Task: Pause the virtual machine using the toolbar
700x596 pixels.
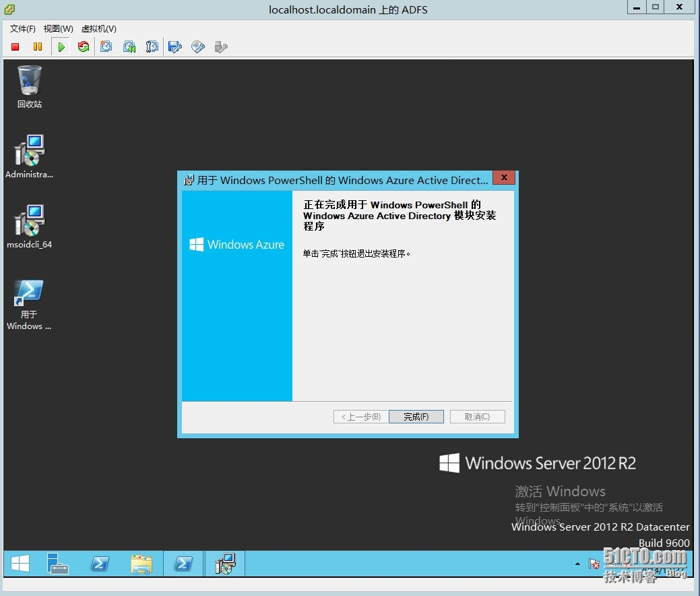Action: click(x=38, y=47)
